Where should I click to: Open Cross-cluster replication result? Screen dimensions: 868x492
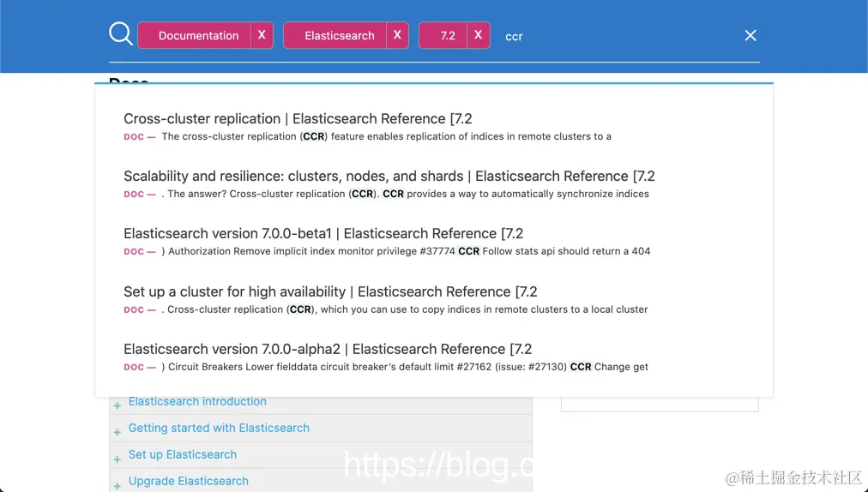[298, 118]
